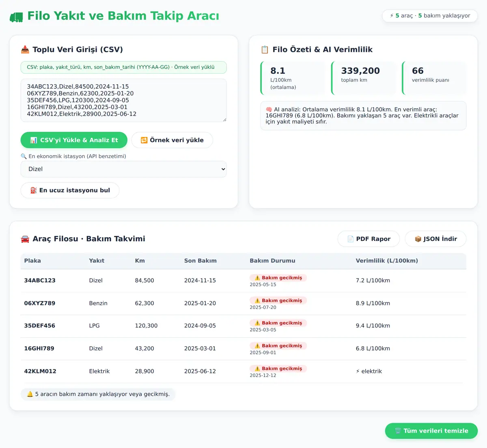Screen dimensions: 487x448
Task: Click the 120,300 km value
Action: point(146,326)
